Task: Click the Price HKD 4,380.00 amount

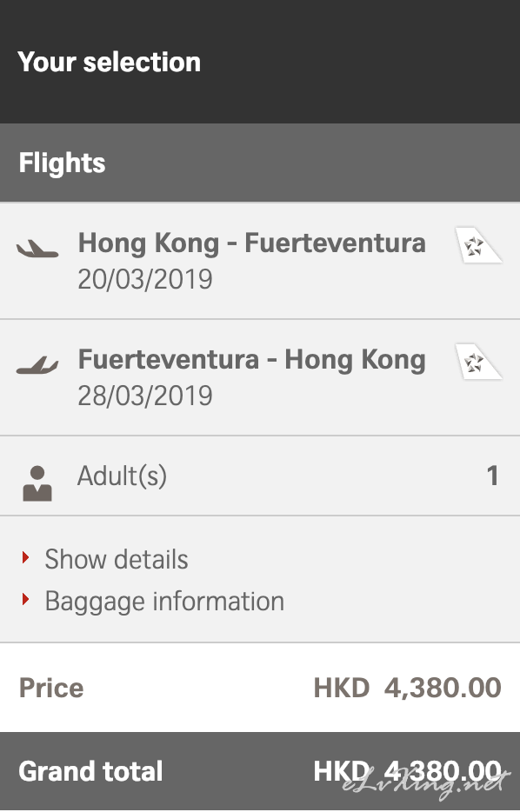Action: pyautogui.click(x=408, y=688)
